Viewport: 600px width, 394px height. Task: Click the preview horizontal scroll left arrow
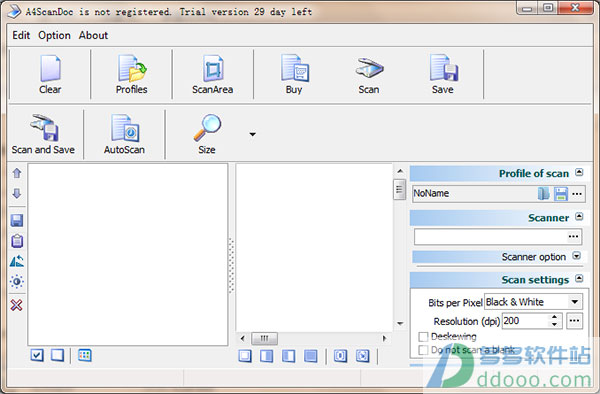point(243,338)
